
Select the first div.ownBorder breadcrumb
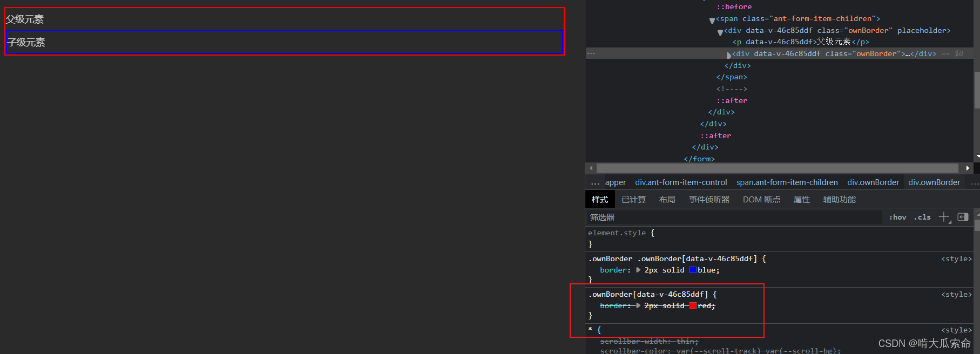873,182
